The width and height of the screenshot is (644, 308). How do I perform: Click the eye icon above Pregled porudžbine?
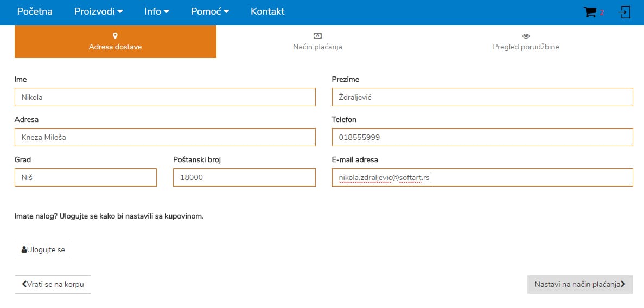coord(526,36)
